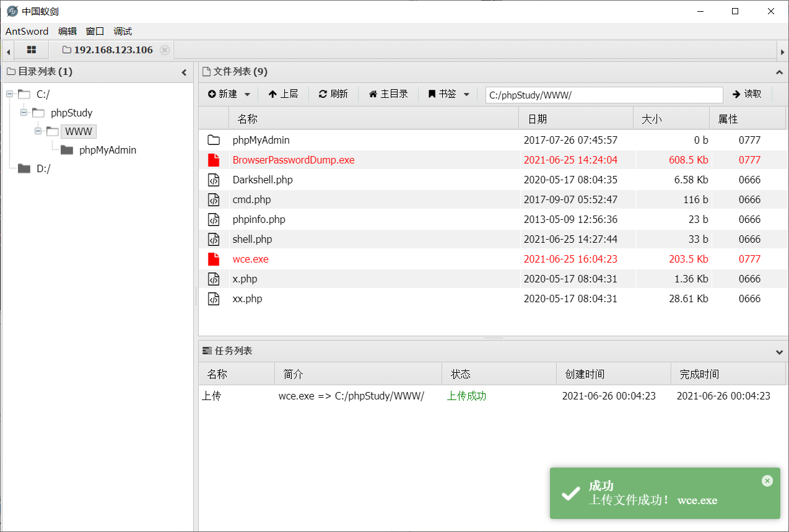Open the home grid tab icon

point(32,50)
